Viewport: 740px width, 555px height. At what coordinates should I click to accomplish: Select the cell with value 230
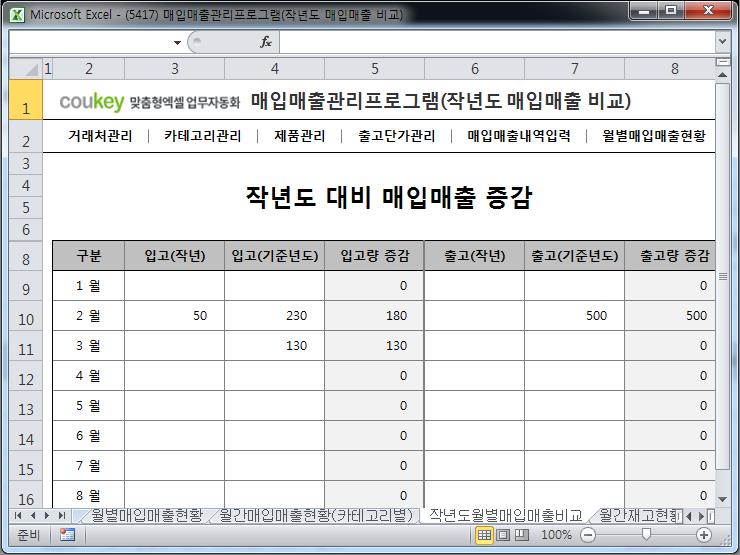point(275,316)
